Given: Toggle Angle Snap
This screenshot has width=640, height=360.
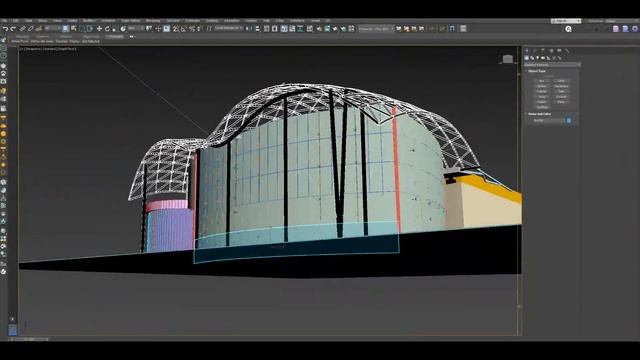Looking at the screenshot, I should pos(184,29).
